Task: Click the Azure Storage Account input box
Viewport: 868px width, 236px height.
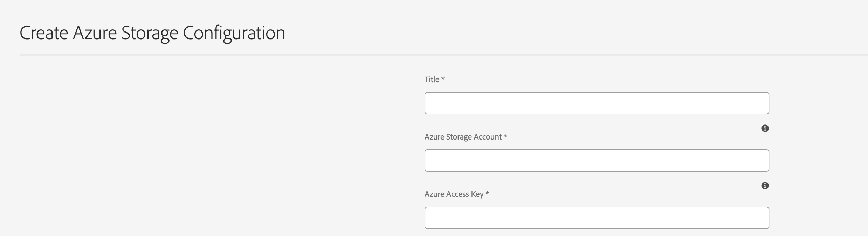Action: coord(597,160)
